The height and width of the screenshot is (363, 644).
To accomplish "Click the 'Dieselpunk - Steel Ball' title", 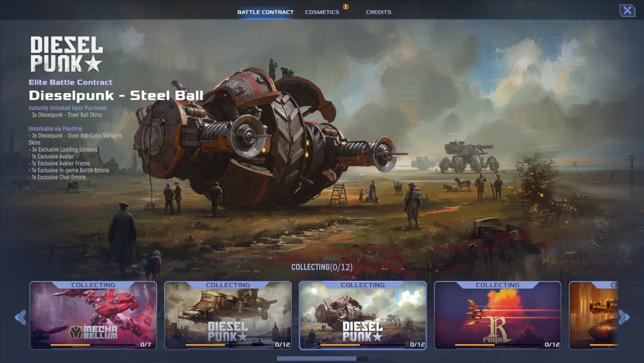I will [x=116, y=95].
